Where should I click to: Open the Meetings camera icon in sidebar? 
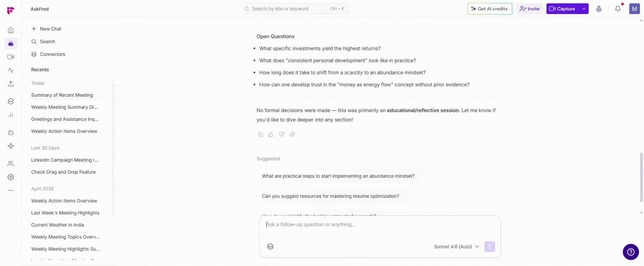[x=11, y=57]
